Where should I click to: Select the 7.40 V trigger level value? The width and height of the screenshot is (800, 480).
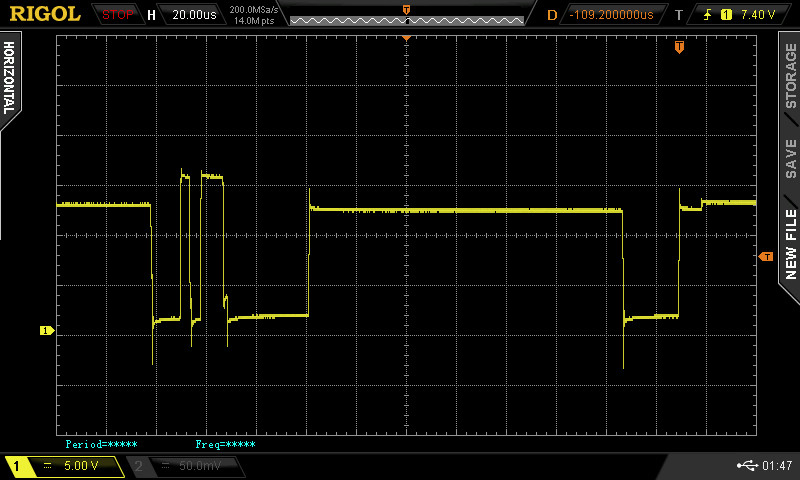point(758,15)
